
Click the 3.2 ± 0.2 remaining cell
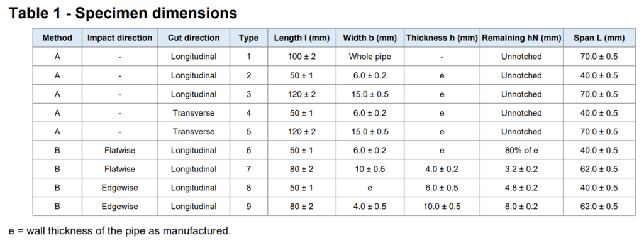521,169
